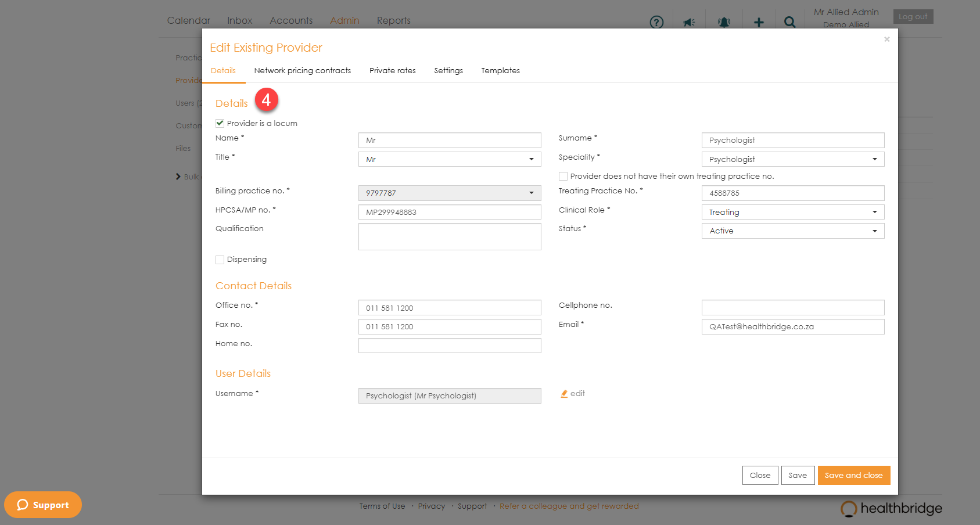Open the Title dropdown
Image resolution: width=980 pixels, height=525 pixels.
(450, 159)
